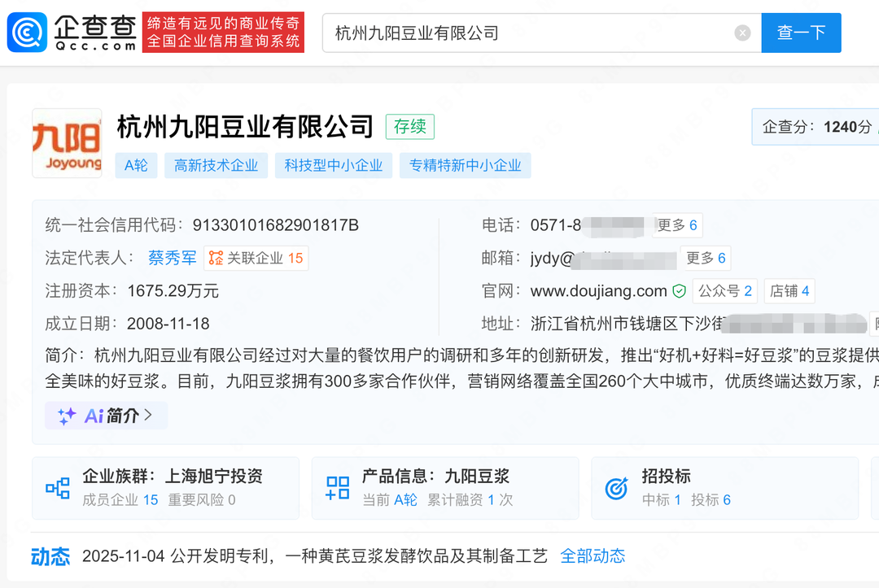
Task: Select the 专精特新中小企业 tag
Action: point(465,165)
